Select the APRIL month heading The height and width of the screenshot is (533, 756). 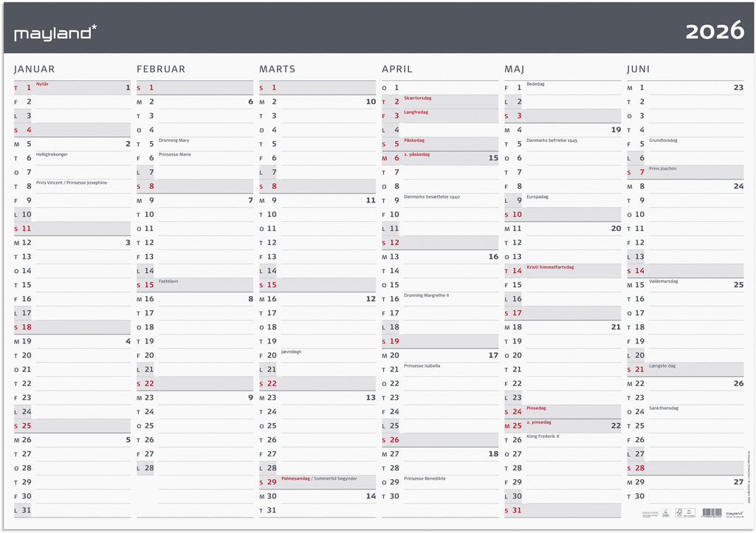click(396, 69)
